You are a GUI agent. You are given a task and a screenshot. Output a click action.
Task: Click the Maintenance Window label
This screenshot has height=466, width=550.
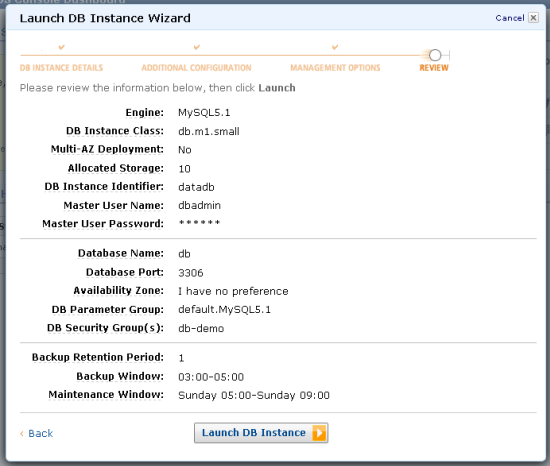(x=106, y=394)
